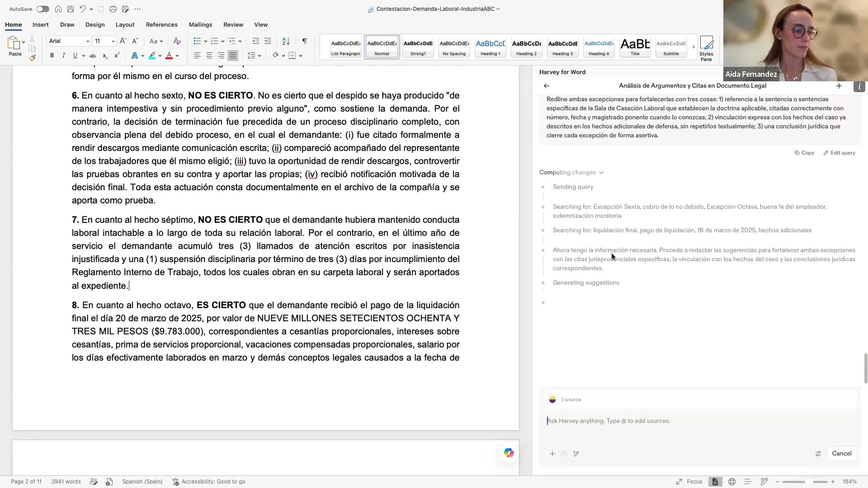The height and width of the screenshot is (488, 868).
Task: Apply red font color
Action: [x=169, y=56]
